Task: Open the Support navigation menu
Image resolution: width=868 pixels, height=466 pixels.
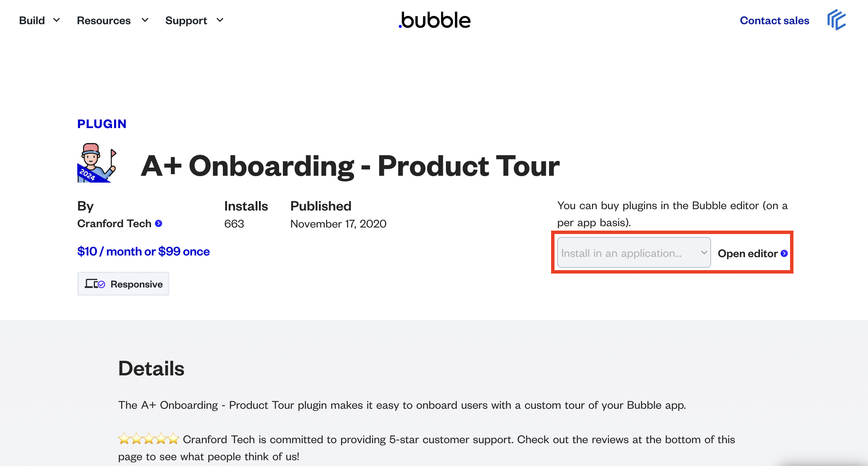Action: coord(186,20)
